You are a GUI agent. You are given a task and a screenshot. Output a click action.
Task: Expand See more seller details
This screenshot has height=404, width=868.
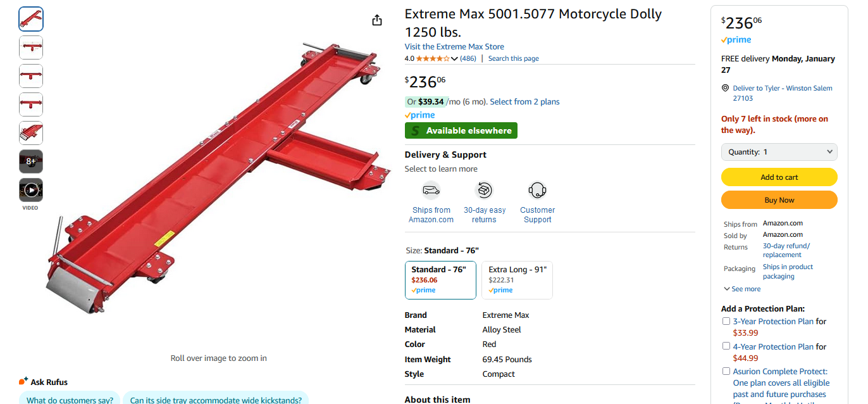point(742,289)
